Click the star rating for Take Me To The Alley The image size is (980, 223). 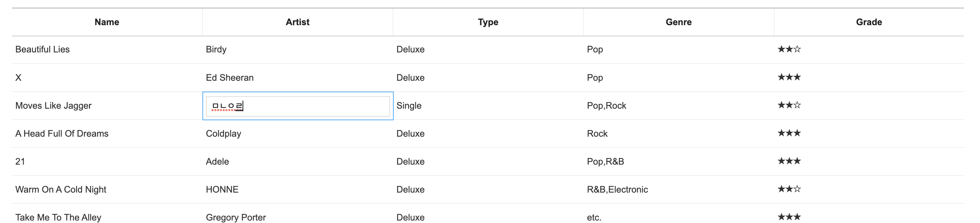[789, 217]
